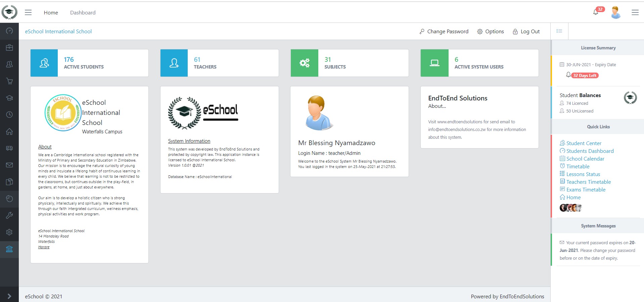Click Log Out
The image size is (644, 302).
526,31
